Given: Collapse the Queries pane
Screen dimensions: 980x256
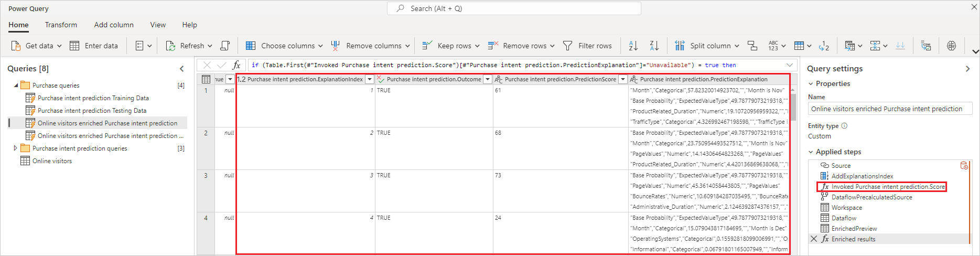Looking at the screenshot, I should (x=182, y=69).
